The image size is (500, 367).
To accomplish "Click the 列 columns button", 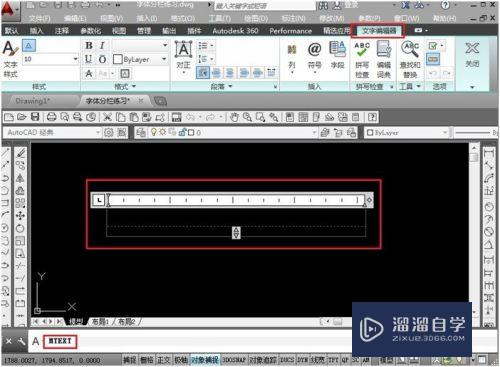I will click(x=292, y=57).
